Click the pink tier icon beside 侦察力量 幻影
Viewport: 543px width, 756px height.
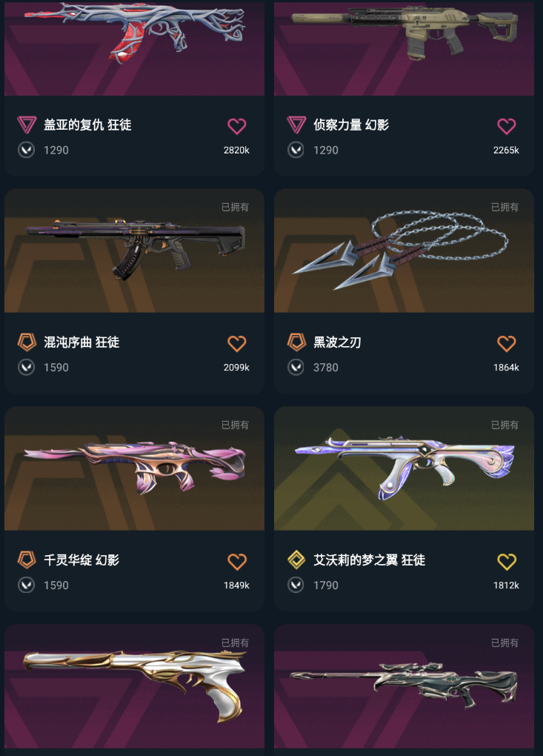pos(296,125)
